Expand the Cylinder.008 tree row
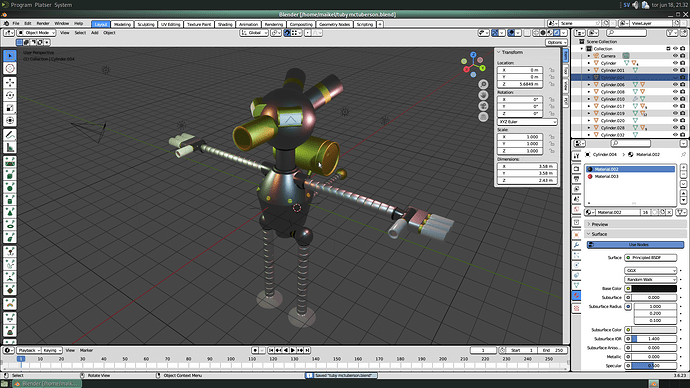This screenshot has height=388, width=690. 589,92
